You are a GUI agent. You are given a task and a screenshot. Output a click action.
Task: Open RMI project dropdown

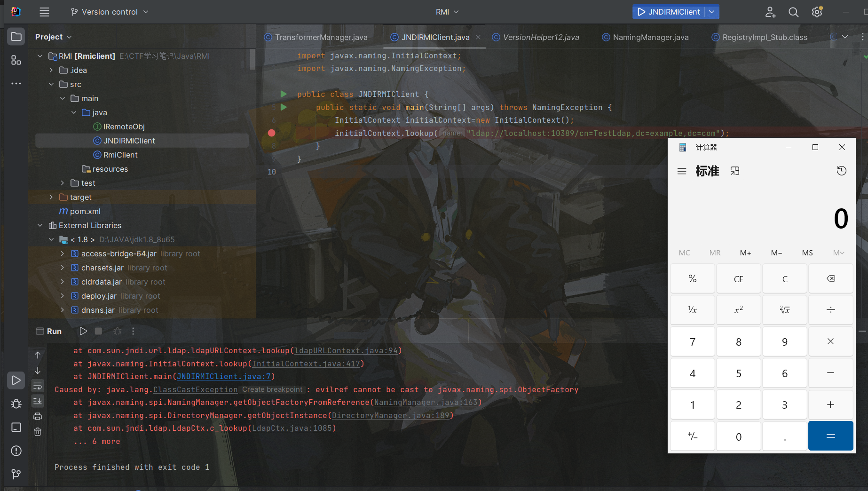pyautogui.click(x=447, y=12)
